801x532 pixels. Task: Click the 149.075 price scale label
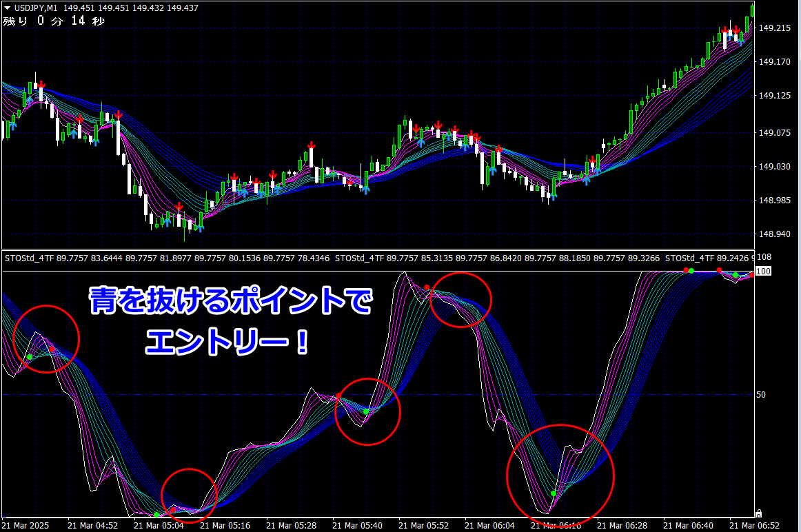pos(774,133)
